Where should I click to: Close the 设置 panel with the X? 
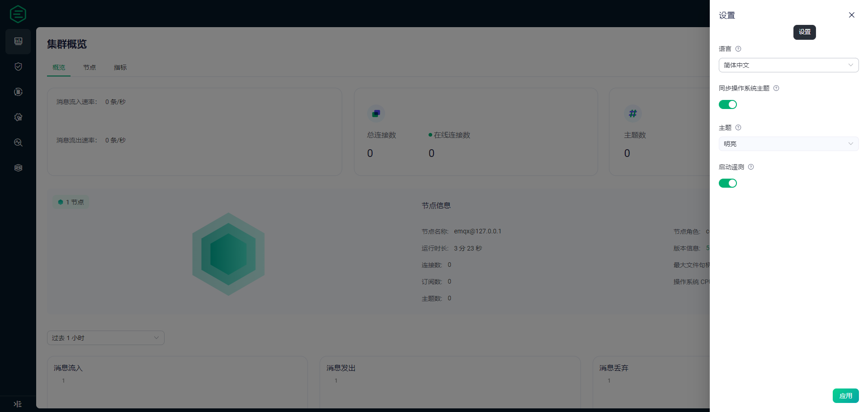tap(852, 15)
